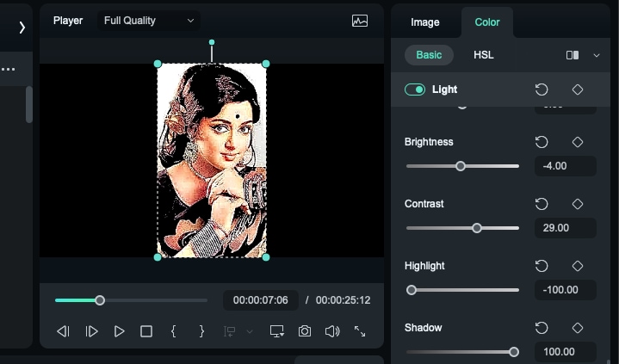Screen dimensions: 619x364
Task: Click the volume speaker icon
Action: pos(332,331)
